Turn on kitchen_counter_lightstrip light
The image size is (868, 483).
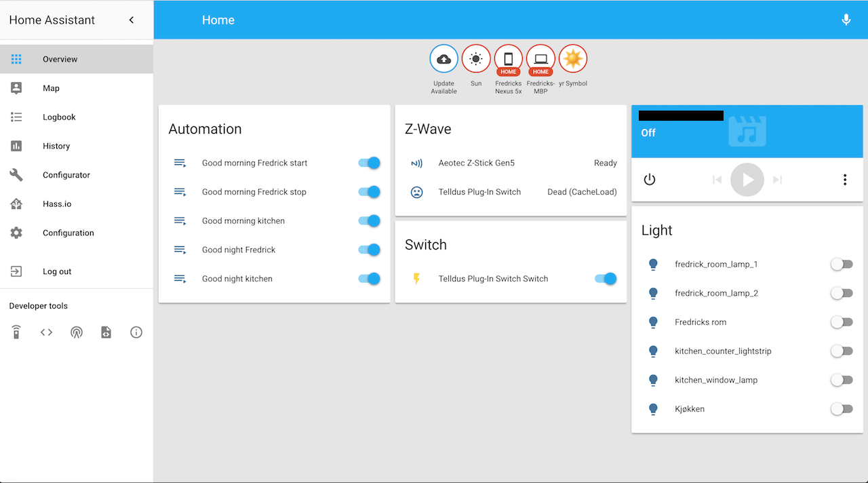coord(842,351)
